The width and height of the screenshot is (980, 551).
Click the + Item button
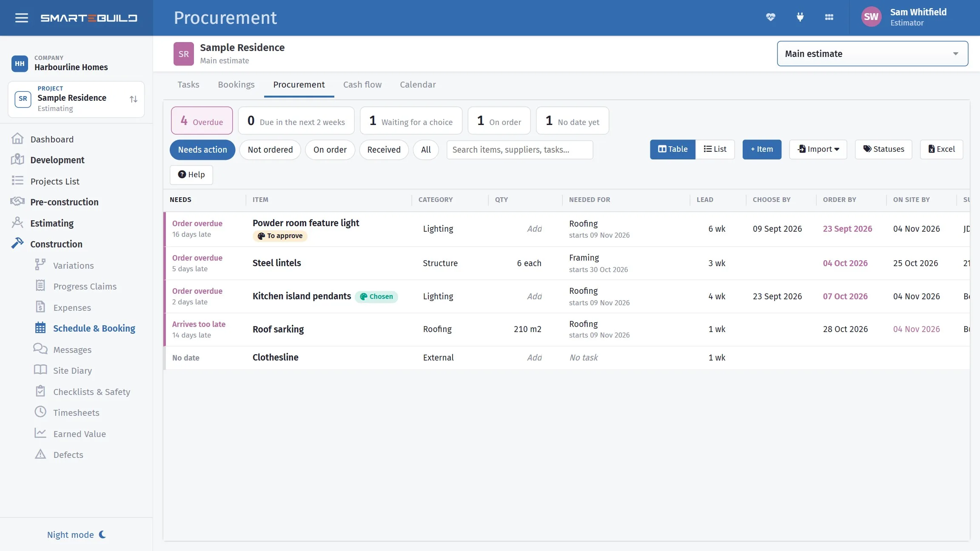762,149
